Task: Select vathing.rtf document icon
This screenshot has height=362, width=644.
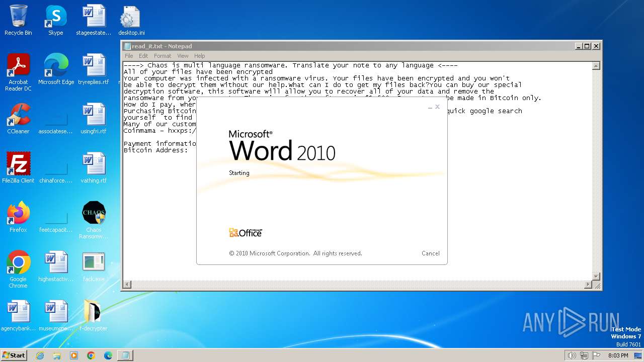Action: pyautogui.click(x=94, y=168)
